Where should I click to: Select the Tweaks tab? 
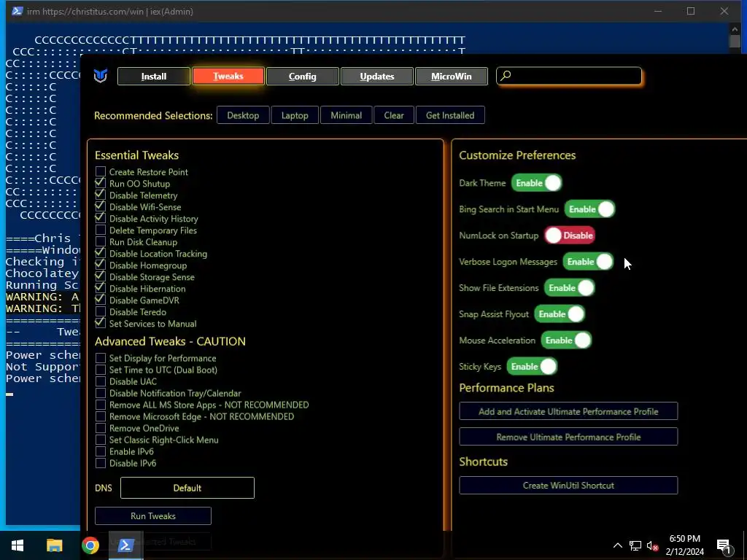pyautogui.click(x=228, y=76)
